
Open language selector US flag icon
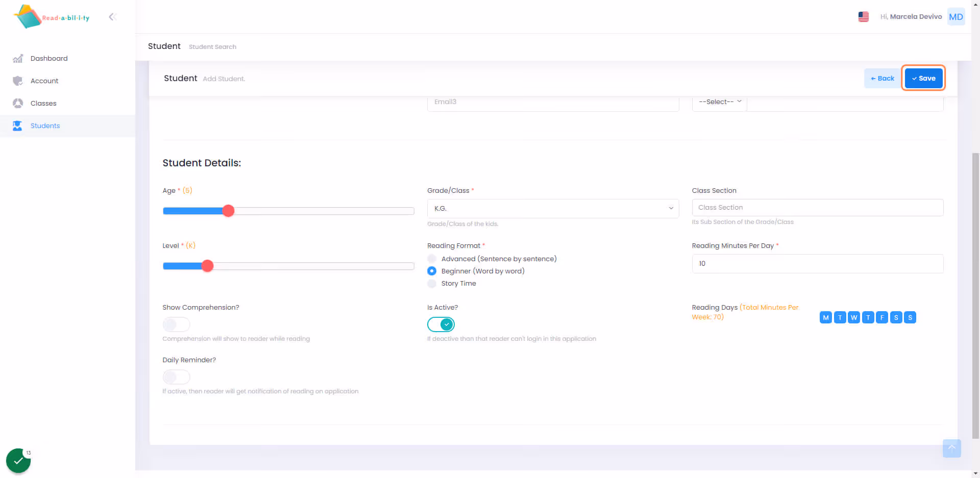coord(864,17)
